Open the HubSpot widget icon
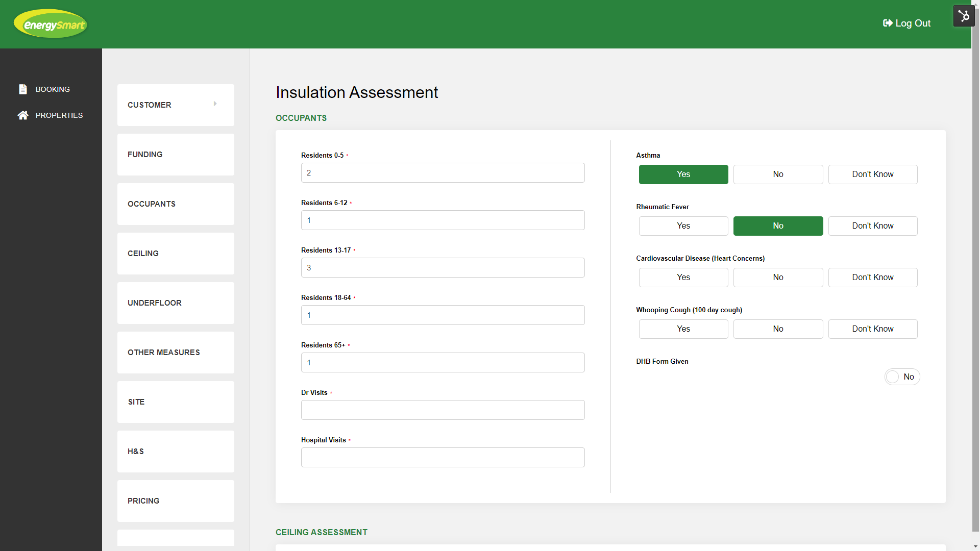 (x=964, y=16)
